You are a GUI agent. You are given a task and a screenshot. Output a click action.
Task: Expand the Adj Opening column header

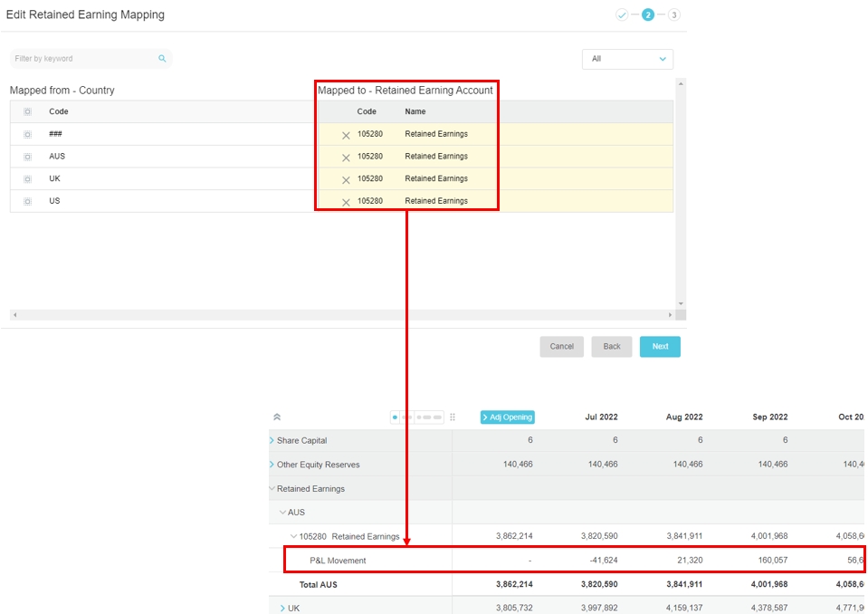[507, 417]
